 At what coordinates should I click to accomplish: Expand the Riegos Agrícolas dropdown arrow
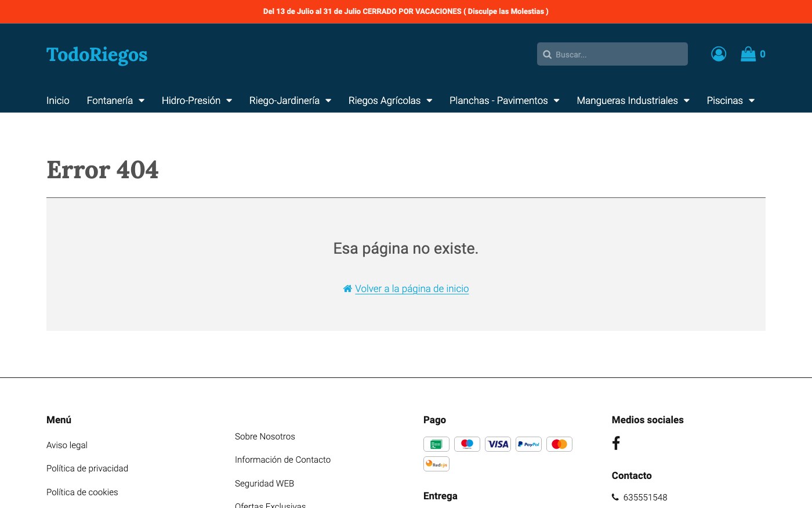(429, 101)
